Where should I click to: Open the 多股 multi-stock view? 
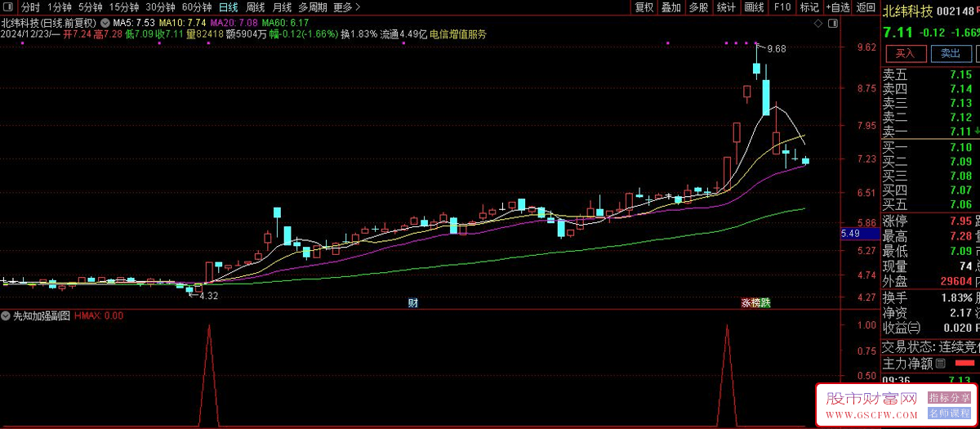tap(698, 7)
